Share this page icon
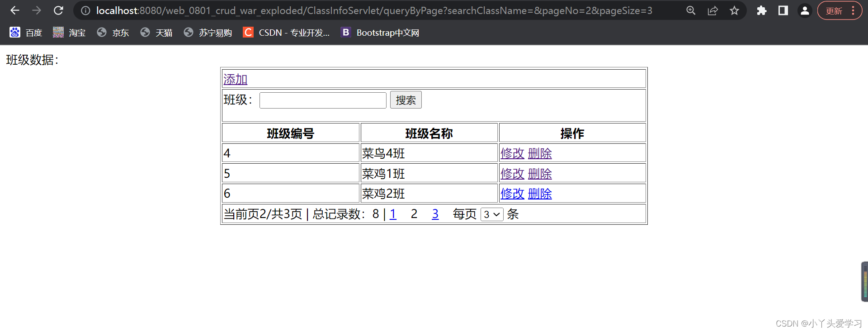 pos(712,10)
